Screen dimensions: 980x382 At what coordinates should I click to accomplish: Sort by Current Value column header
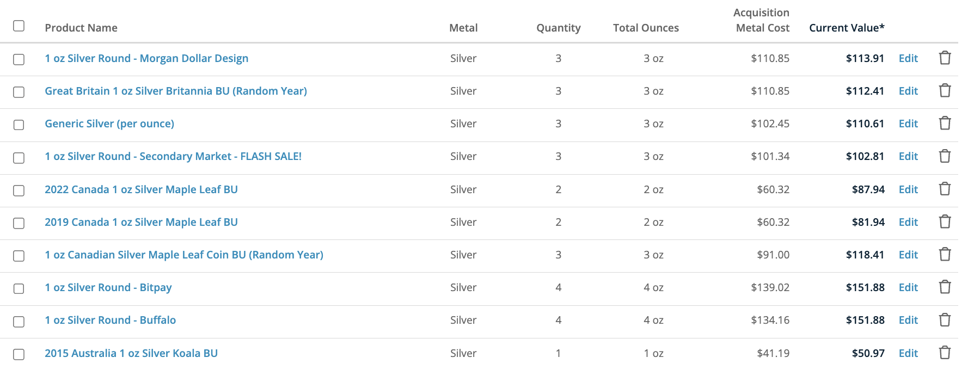847,28
